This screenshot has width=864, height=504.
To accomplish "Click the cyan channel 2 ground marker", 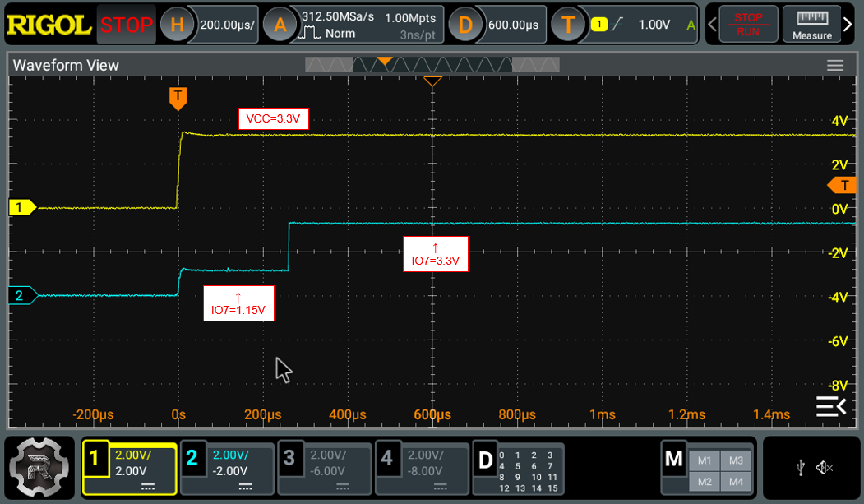I will tap(22, 296).
